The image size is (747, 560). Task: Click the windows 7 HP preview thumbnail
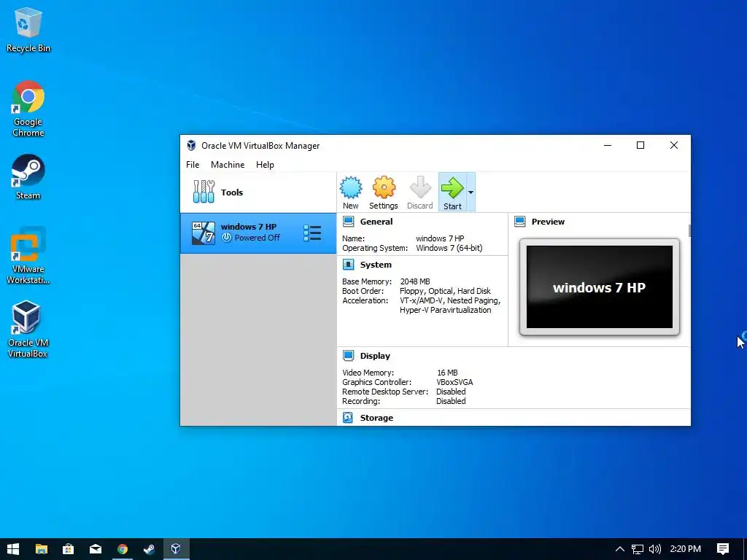[600, 287]
